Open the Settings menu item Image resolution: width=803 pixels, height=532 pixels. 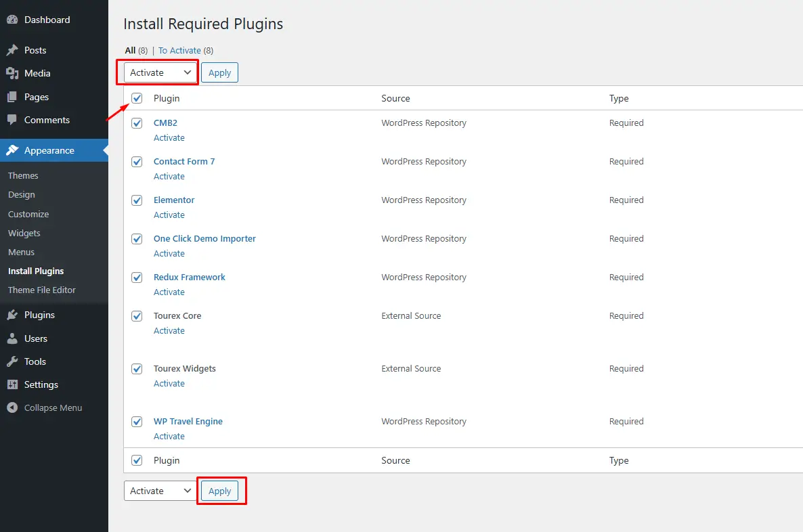[x=41, y=384]
